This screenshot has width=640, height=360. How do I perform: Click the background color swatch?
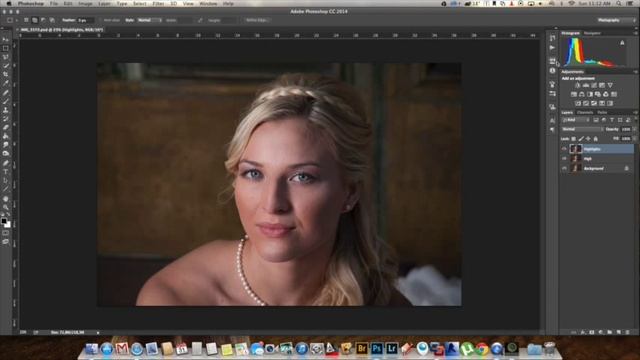pos(8,225)
